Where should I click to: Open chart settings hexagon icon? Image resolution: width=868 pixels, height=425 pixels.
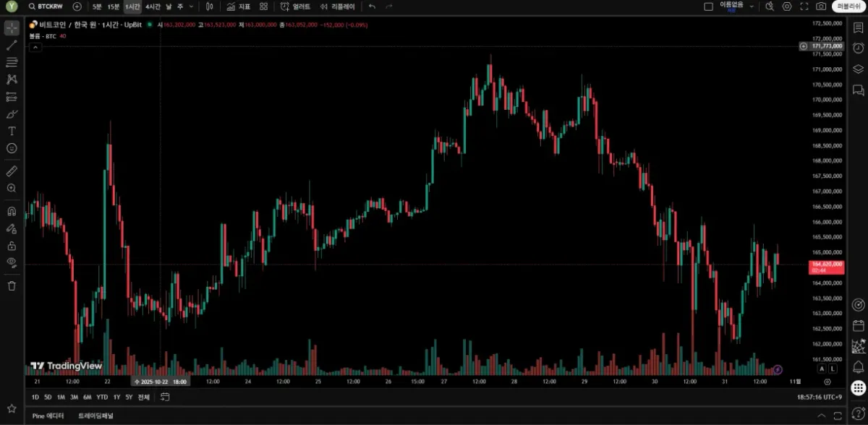tap(787, 7)
